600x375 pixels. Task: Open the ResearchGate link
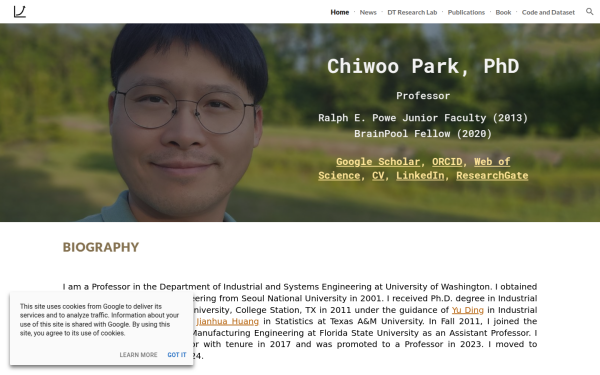point(492,176)
